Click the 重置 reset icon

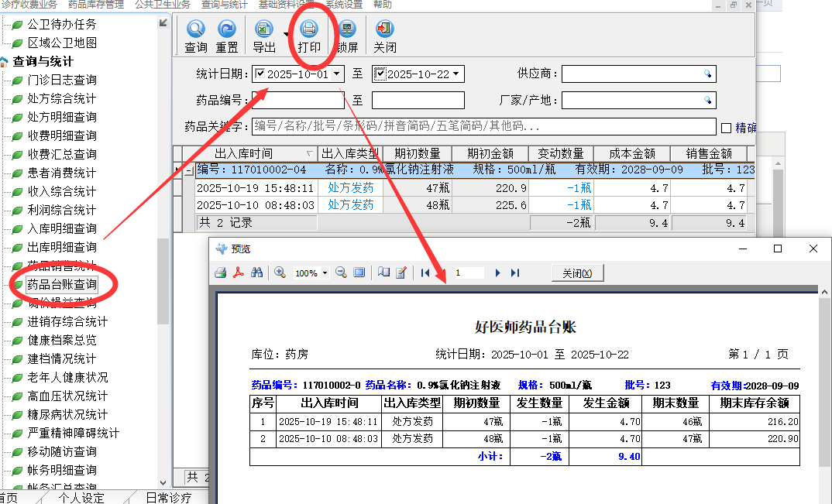[226, 36]
